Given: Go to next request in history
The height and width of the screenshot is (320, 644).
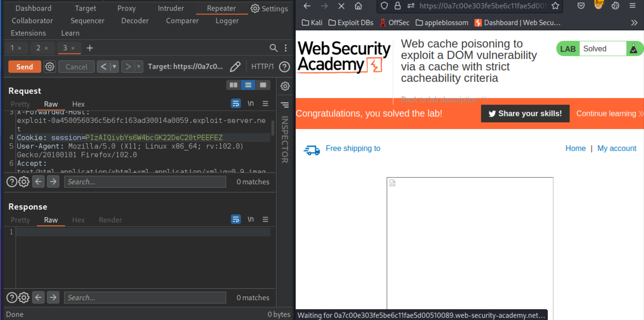Looking at the screenshot, I should point(128,67).
